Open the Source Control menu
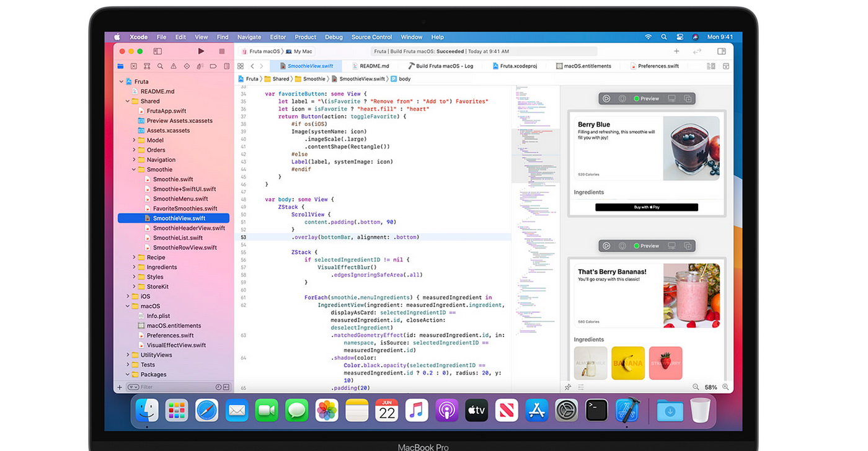 point(372,37)
